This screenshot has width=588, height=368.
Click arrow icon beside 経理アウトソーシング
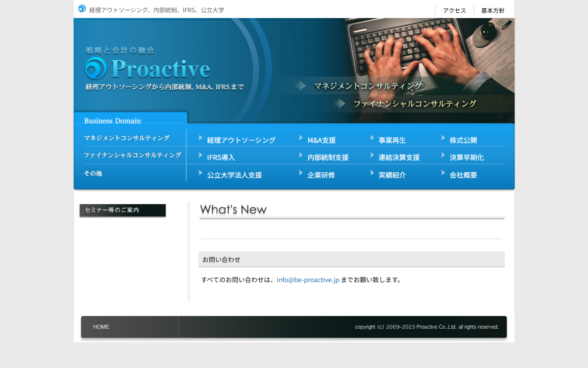point(200,138)
